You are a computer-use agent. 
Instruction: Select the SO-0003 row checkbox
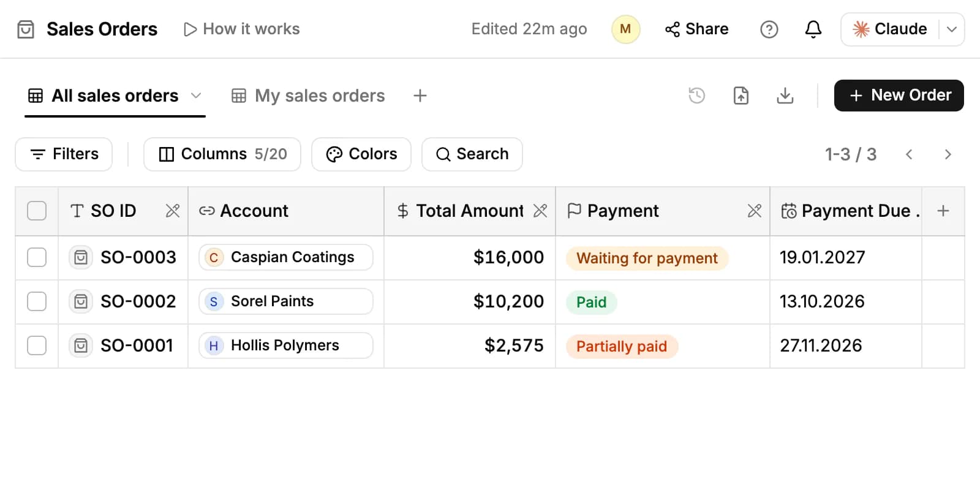[37, 257]
